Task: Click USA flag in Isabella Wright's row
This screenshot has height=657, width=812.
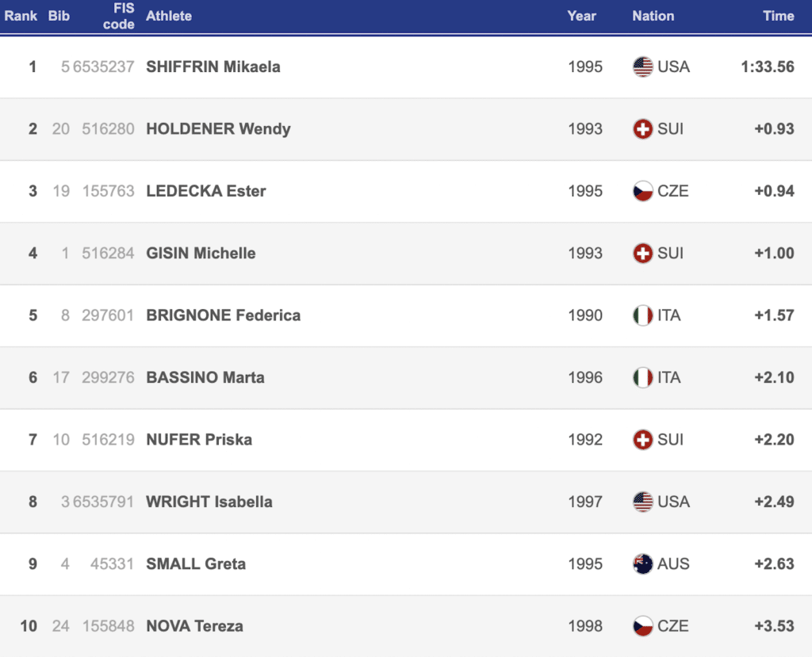Action: point(642,502)
